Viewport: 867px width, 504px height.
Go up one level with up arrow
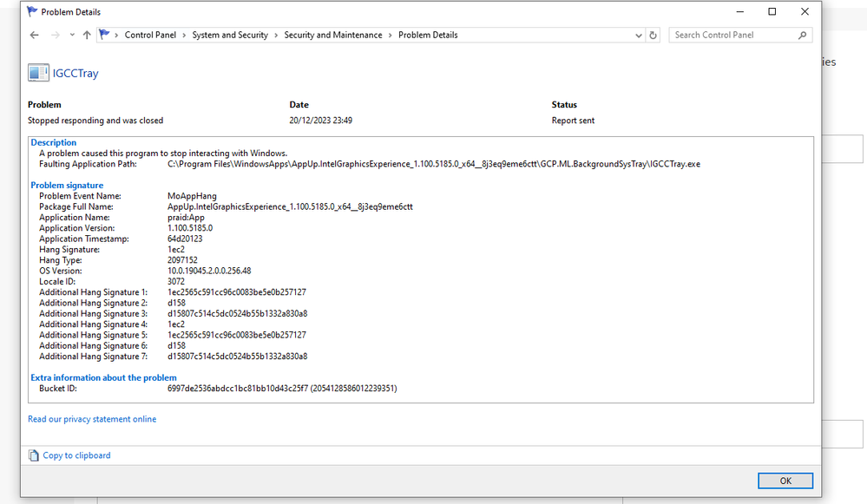coord(87,35)
